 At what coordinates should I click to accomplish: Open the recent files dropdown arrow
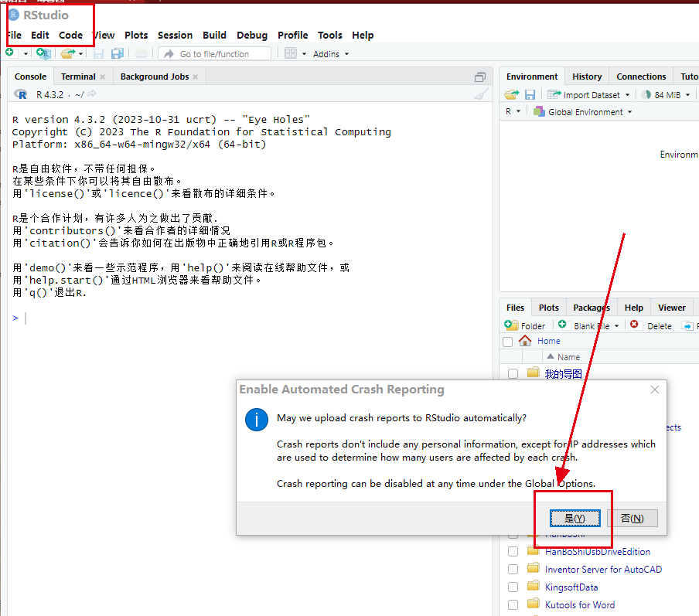click(x=80, y=54)
